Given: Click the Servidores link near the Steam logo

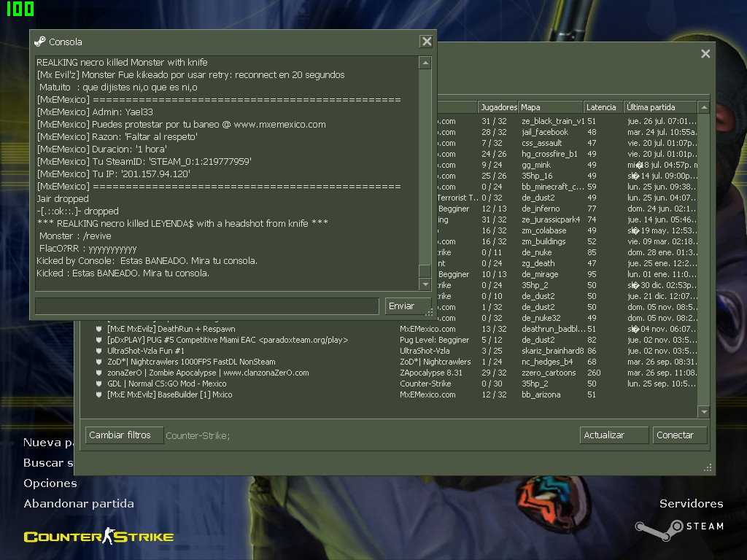Looking at the screenshot, I should pyautogui.click(x=692, y=504).
